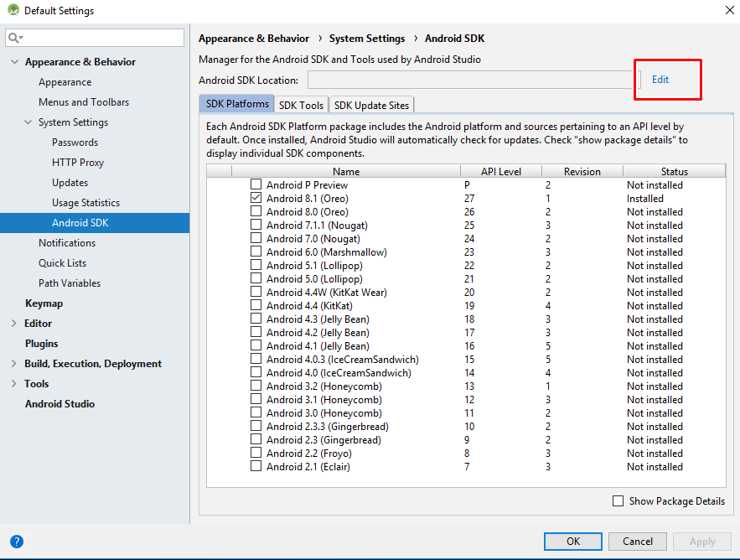Select HTTP Proxy in settings tree
740x560 pixels.
(x=78, y=163)
